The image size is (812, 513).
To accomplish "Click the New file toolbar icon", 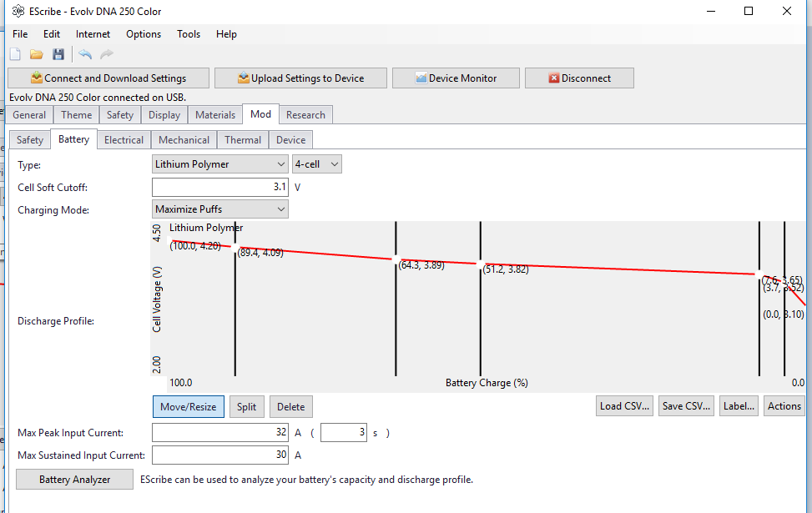I will point(15,54).
